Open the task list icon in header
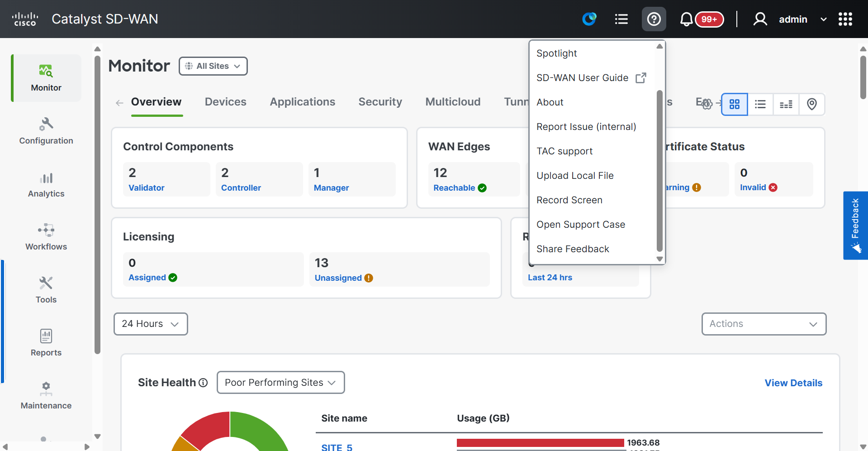 click(x=621, y=19)
